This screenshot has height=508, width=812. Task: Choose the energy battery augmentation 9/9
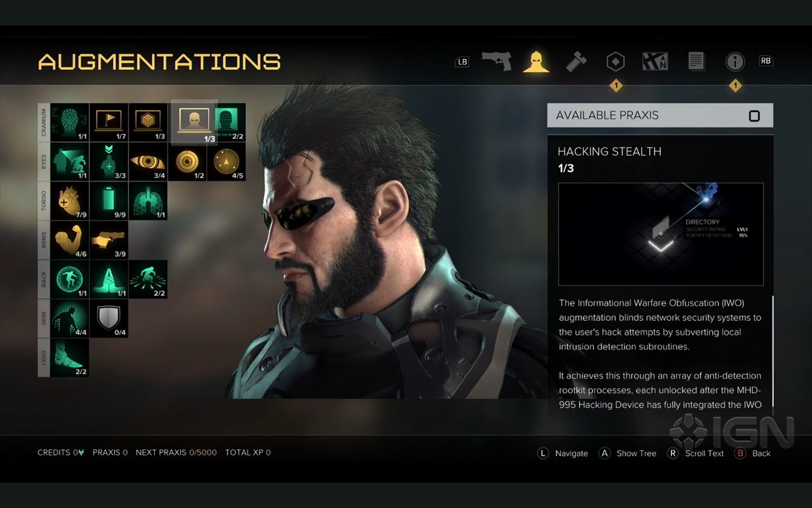[x=109, y=201]
